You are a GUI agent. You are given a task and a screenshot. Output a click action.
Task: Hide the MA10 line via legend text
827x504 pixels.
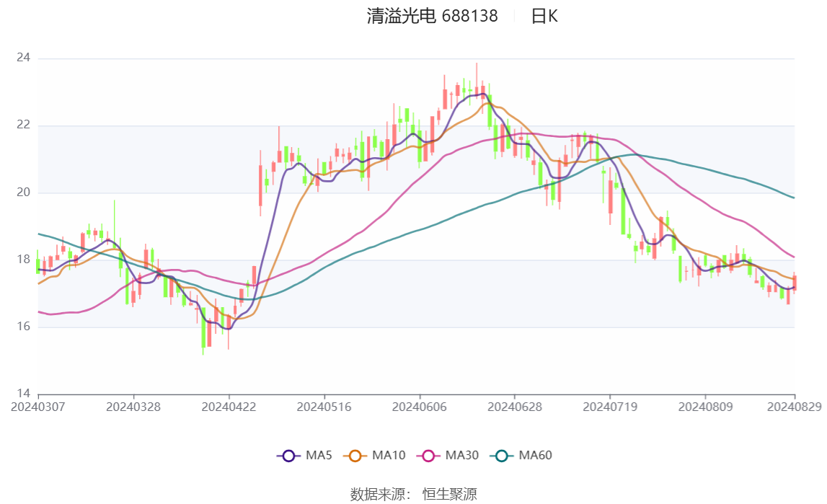tap(389, 456)
